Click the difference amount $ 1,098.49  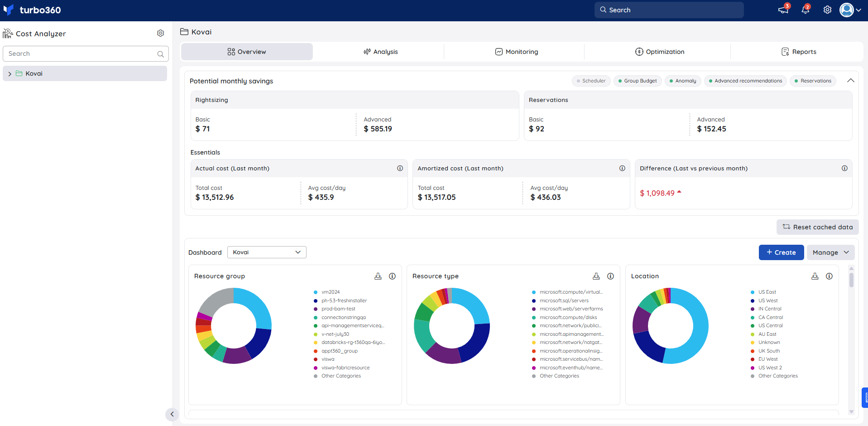(x=657, y=193)
